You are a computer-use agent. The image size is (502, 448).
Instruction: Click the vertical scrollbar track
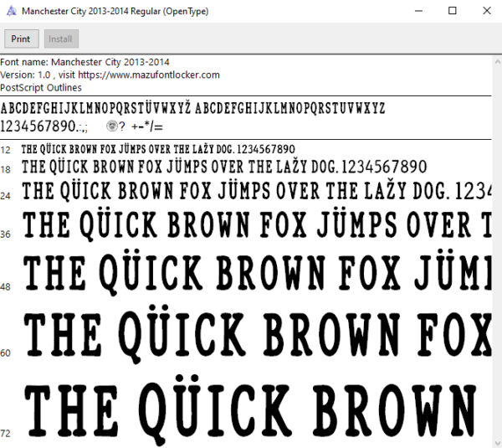tap(498, 252)
